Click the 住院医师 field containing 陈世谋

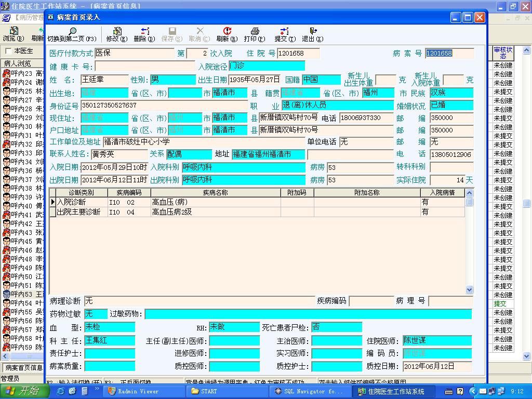click(x=437, y=340)
